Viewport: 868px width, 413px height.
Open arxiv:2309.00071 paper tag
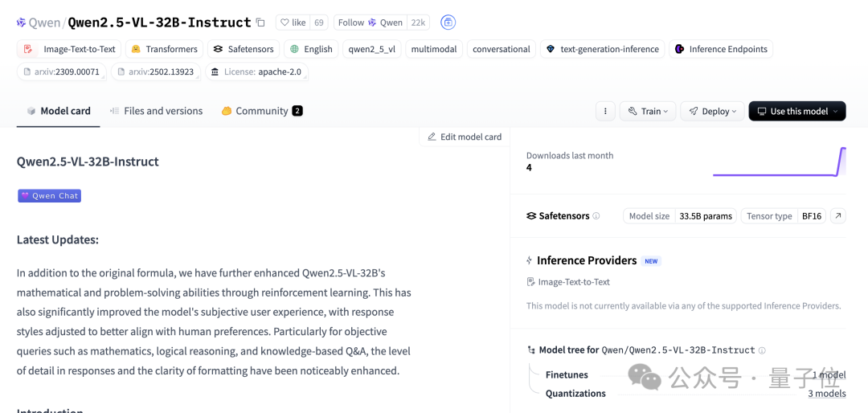tap(61, 72)
